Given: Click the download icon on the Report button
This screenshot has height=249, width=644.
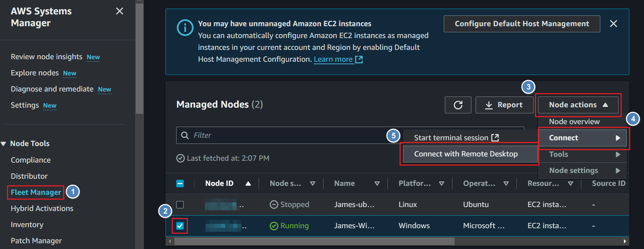Looking at the screenshot, I should tap(489, 105).
